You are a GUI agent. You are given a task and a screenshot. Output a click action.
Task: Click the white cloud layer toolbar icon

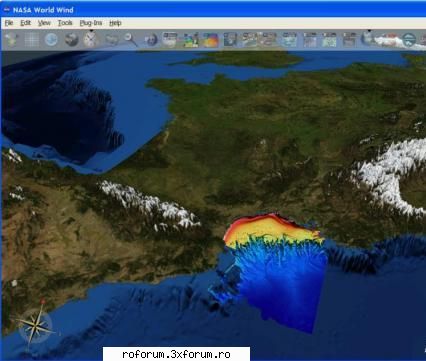pos(388,40)
